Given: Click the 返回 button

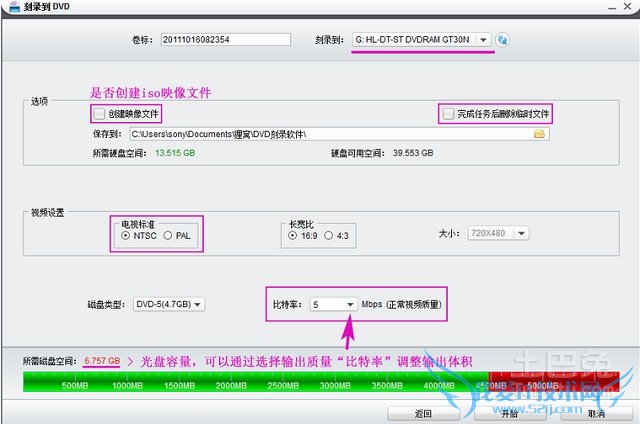Looking at the screenshot, I should tap(423, 414).
